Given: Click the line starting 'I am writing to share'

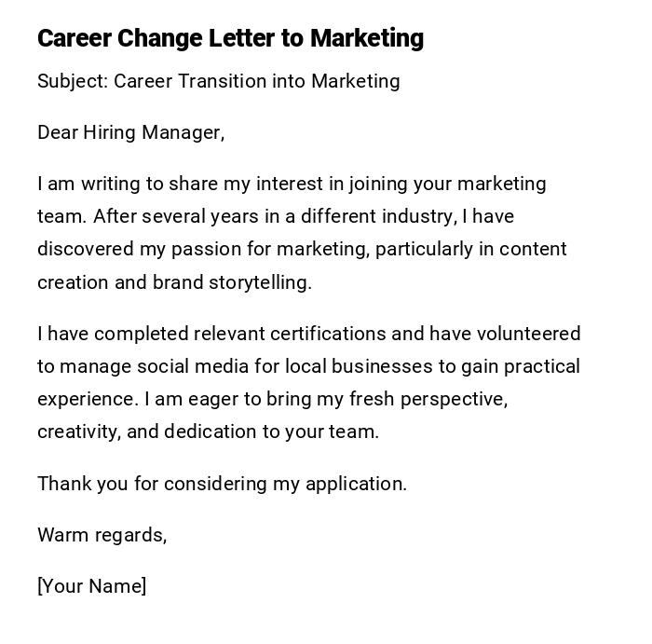Looking at the screenshot, I should (292, 184).
